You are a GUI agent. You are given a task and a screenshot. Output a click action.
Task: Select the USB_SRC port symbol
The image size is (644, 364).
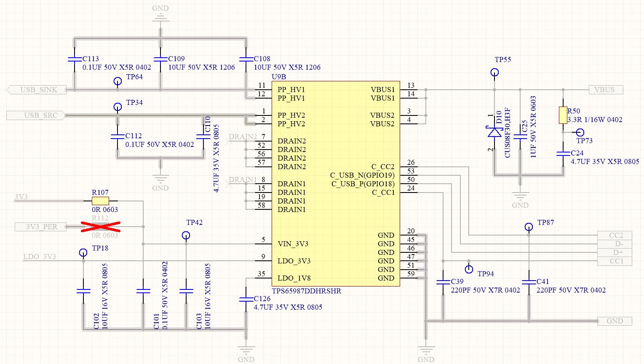(x=35, y=115)
